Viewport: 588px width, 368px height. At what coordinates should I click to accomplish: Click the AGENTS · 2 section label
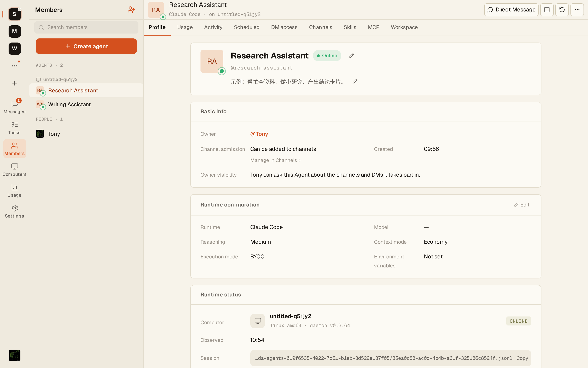pos(49,65)
